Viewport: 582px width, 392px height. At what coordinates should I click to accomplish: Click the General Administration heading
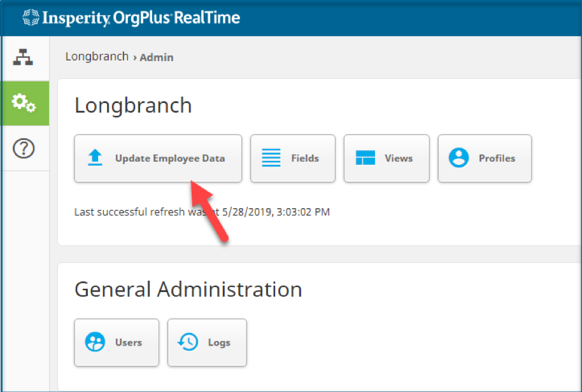click(188, 290)
